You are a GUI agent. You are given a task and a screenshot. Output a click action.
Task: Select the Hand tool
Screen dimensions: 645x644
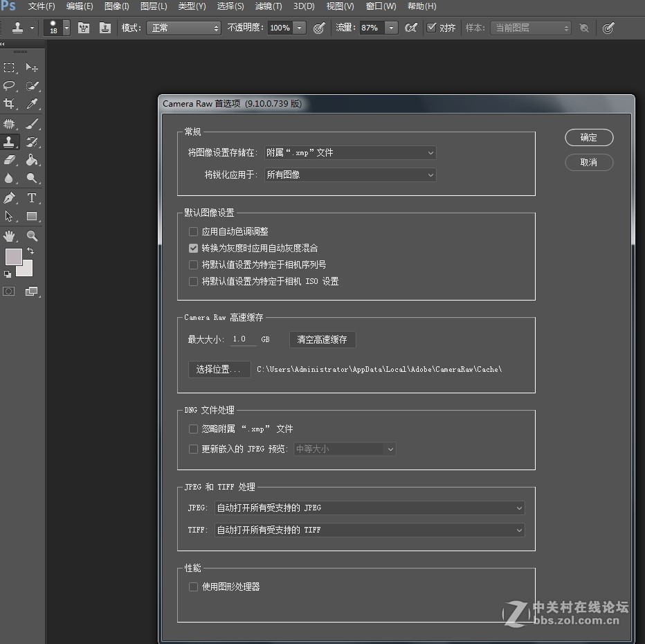point(9,236)
